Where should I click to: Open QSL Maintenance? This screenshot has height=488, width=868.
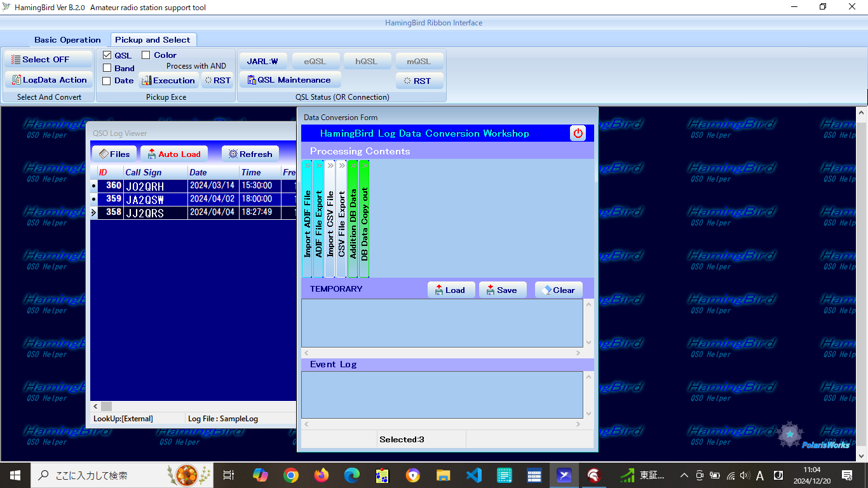click(x=290, y=80)
